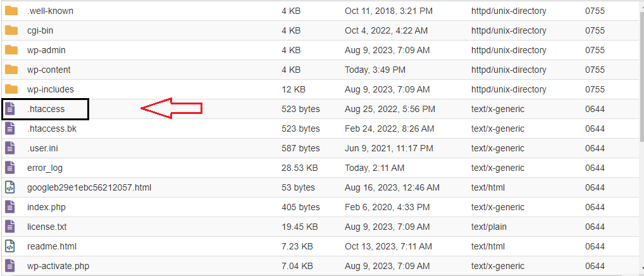This screenshot has width=644, height=276.
Task: Click the readme.html code file icon
Action: pos(10,246)
